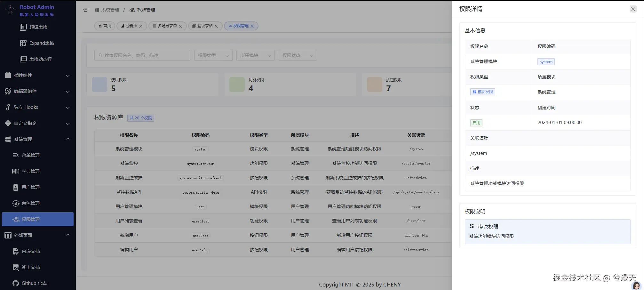Screen dimensions: 644x290
Task: Expand the 插件组件 submenu chevron
Action: pyautogui.click(x=68, y=76)
